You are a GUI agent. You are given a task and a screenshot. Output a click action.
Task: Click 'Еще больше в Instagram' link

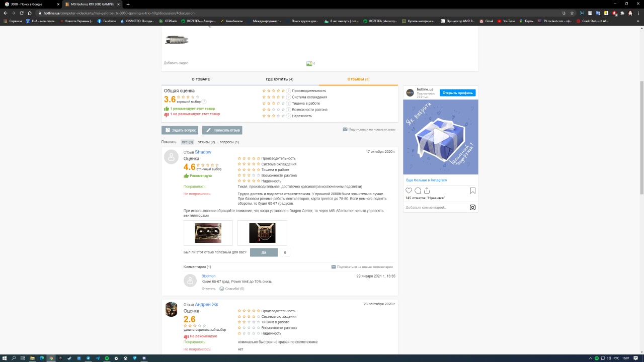[x=427, y=180]
